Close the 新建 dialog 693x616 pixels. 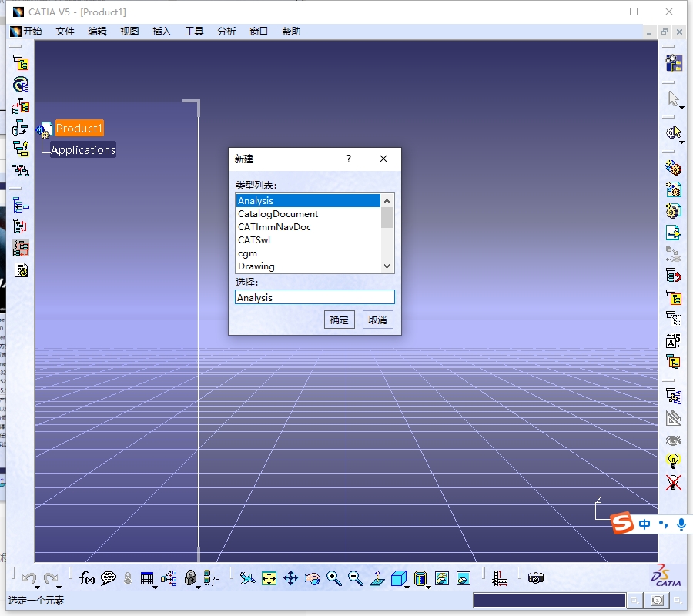click(383, 159)
